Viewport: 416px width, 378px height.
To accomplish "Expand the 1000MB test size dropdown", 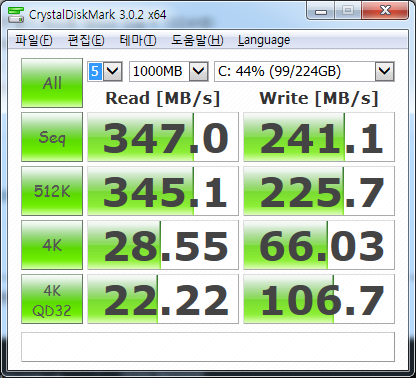I will 199,71.
